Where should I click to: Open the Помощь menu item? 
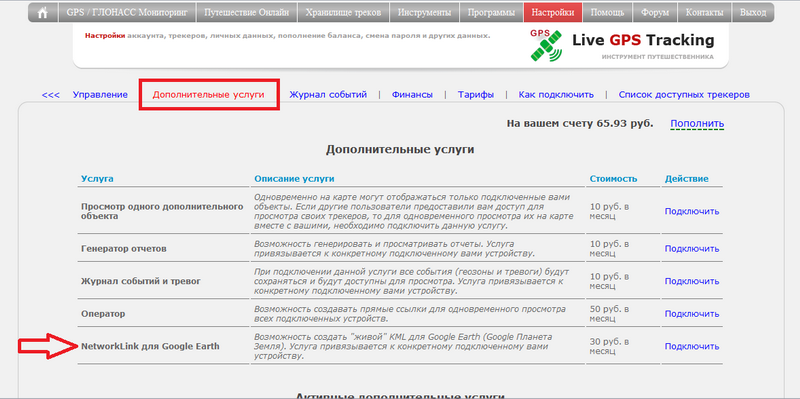click(604, 13)
